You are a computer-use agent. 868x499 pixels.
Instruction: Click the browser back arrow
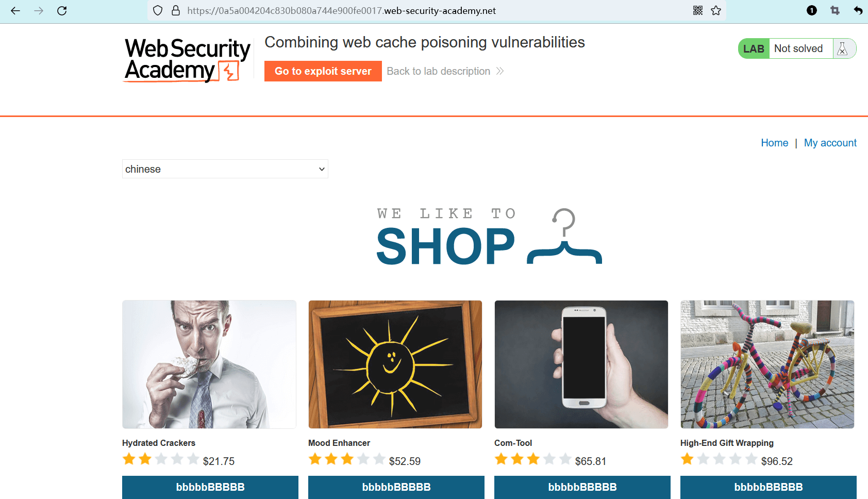pyautogui.click(x=15, y=11)
